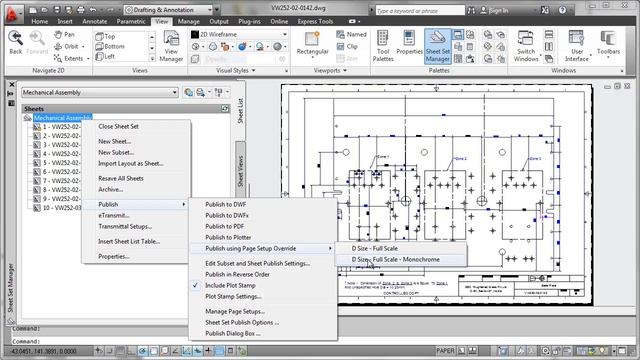This screenshot has height=360, width=640.
Task: Open Named viewports
Action: (x=351, y=35)
